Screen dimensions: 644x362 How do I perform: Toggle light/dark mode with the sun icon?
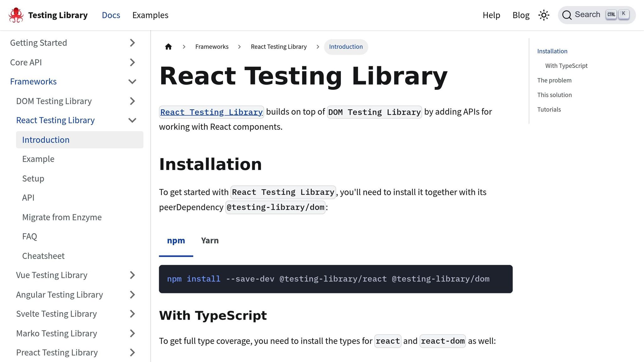(544, 15)
